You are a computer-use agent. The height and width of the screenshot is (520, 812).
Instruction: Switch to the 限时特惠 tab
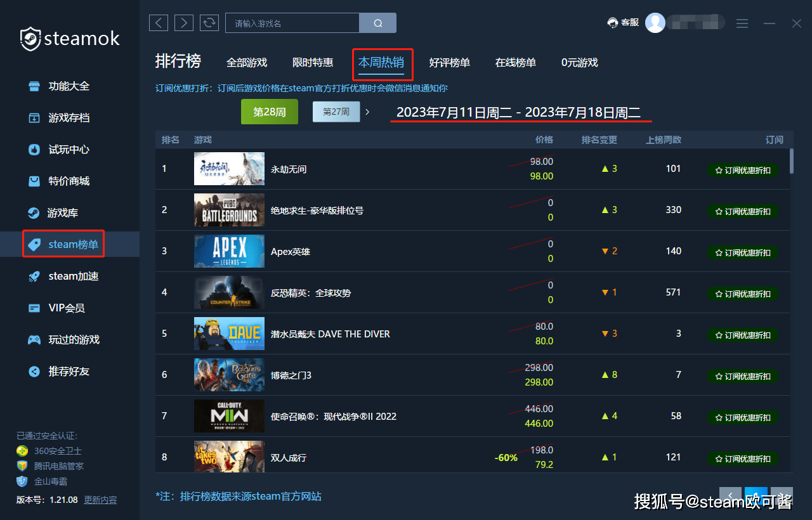(x=313, y=63)
